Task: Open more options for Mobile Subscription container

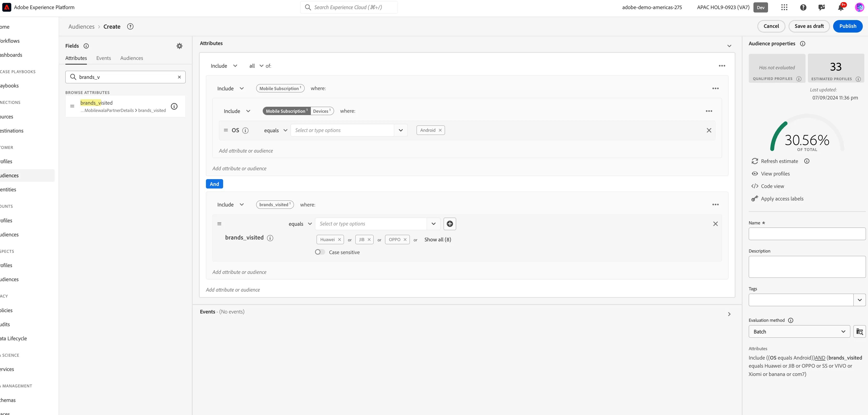Action: click(x=715, y=89)
